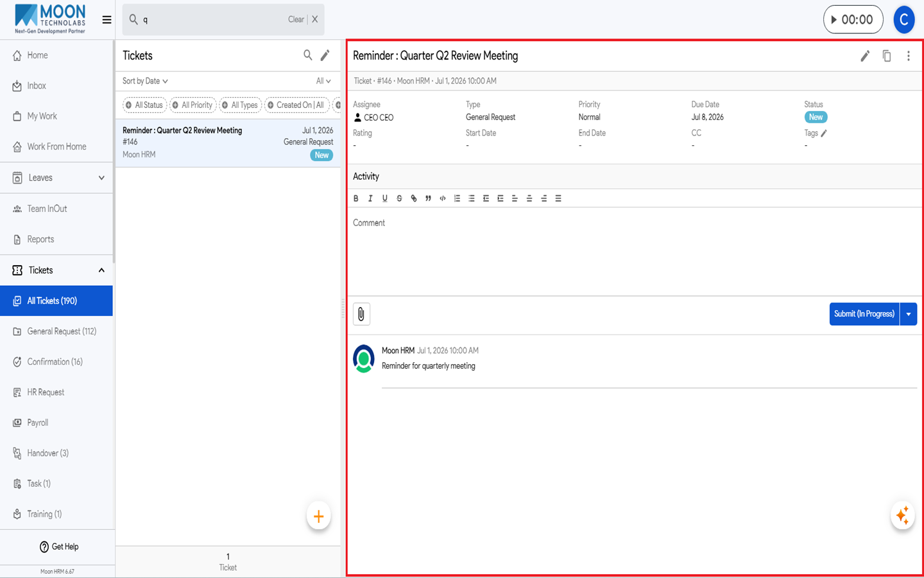Image resolution: width=924 pixels, height=578 pixels.
Task: Open Work From Home in the sidebar
Action: pos(56,146)
